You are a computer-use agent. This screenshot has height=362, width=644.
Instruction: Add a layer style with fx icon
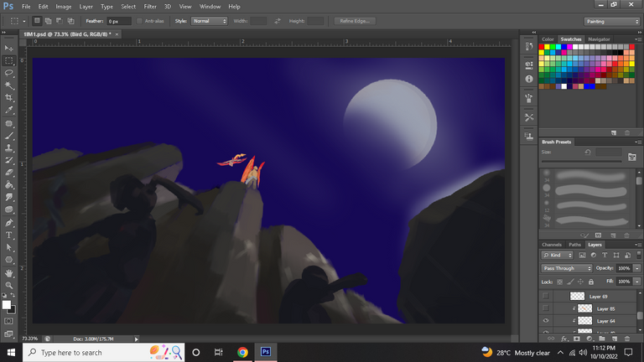[x=563, y=339]
